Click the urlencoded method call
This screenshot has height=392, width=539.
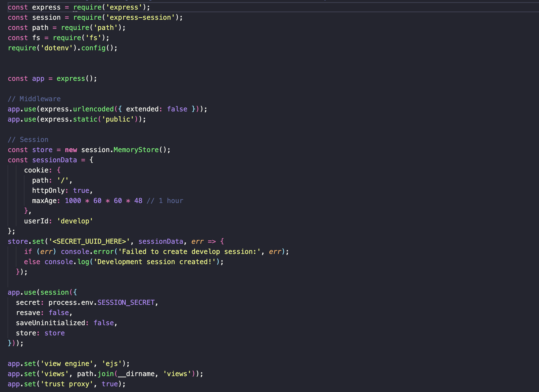(x=93, y=109)
